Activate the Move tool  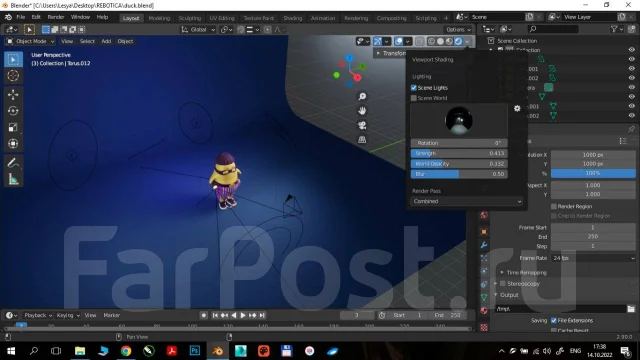click(13, 95)
